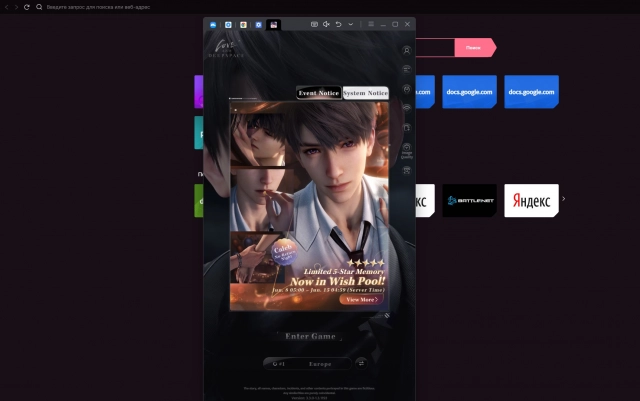Maximize the emulator window
This screenshot has width=640, height=401.
(x=395, y=25)
